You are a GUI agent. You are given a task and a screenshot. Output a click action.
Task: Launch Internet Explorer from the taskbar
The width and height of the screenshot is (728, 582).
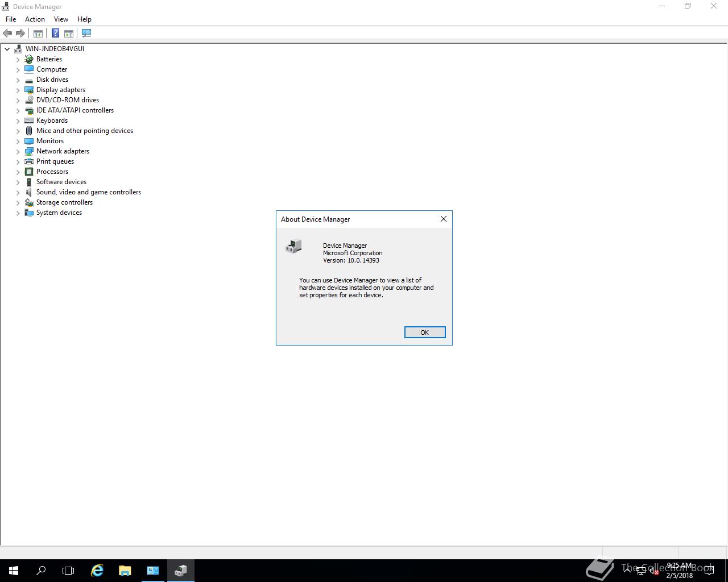tap(97, 571)
